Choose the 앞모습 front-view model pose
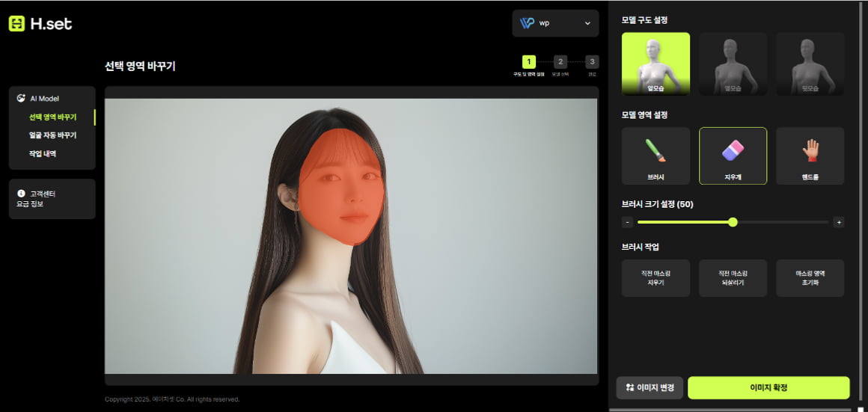 click(655, 64)
